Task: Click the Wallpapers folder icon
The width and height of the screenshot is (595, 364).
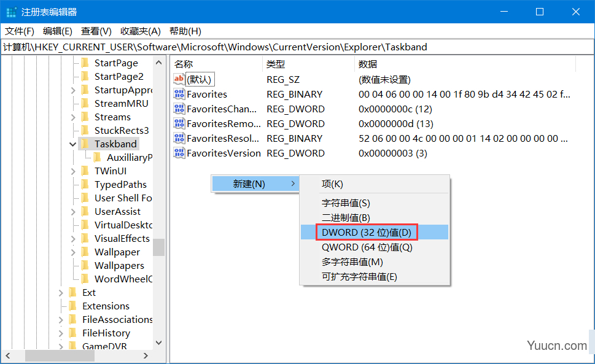Action: (85, 265)
